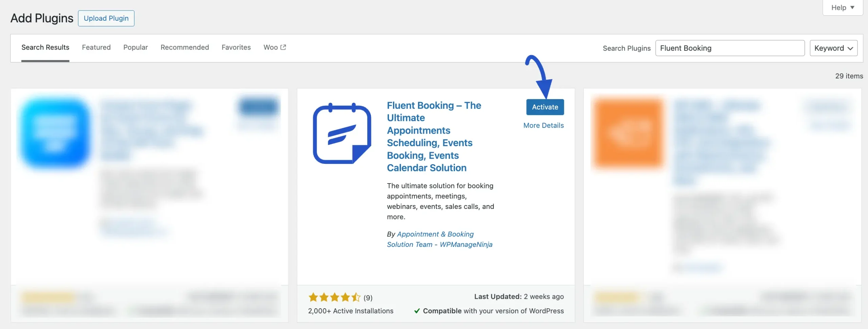Click the Fluent Booking description paragraph
Screen dimensions: 868x329
click(x=440, y=201)
